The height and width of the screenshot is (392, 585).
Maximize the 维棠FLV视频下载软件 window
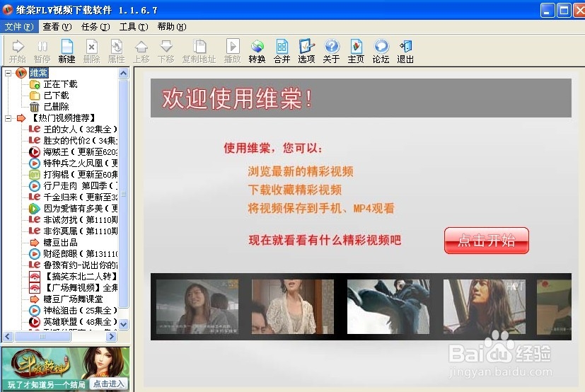click(564, 11)
